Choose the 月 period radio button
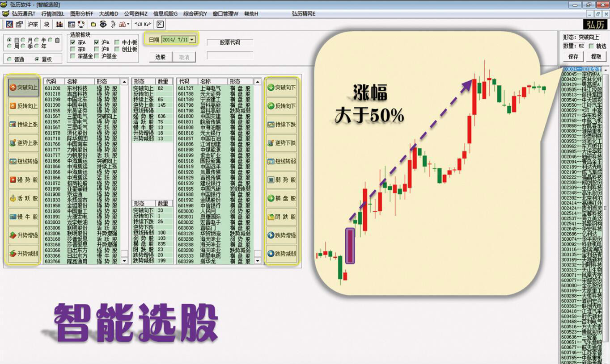Screen dimensions: 610x364 tap(24, 40)
